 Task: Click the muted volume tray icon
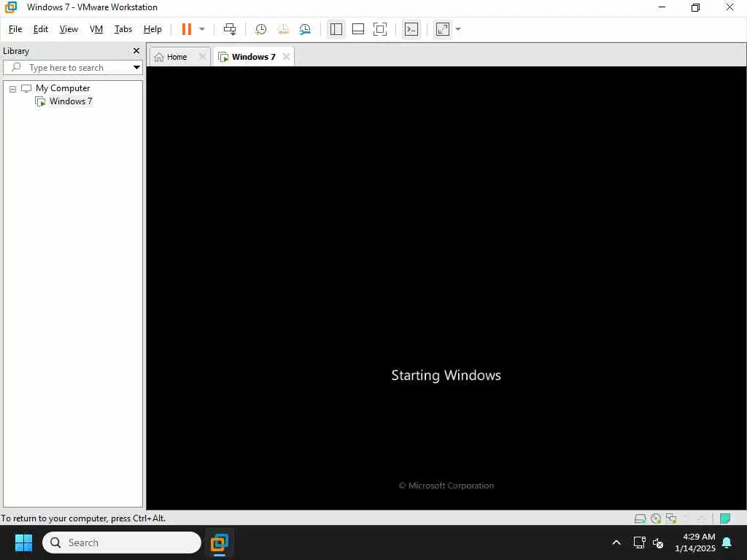(x=658, y=542)
